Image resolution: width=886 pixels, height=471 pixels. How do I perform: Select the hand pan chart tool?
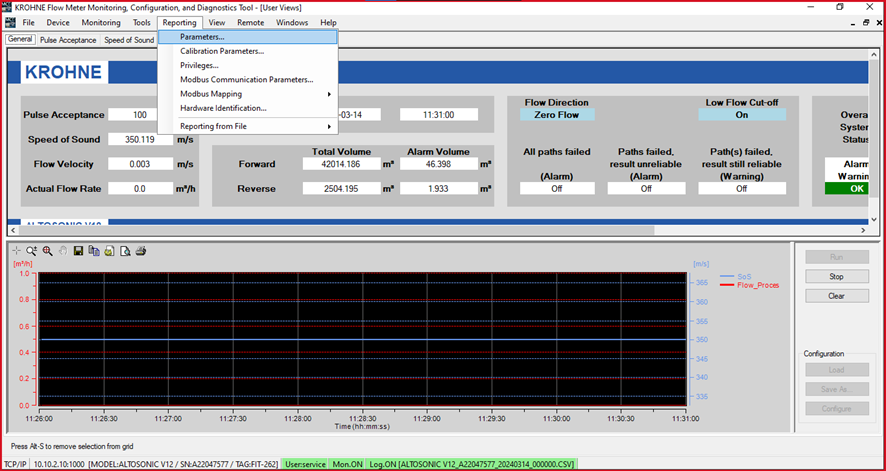tap(63, 251)
